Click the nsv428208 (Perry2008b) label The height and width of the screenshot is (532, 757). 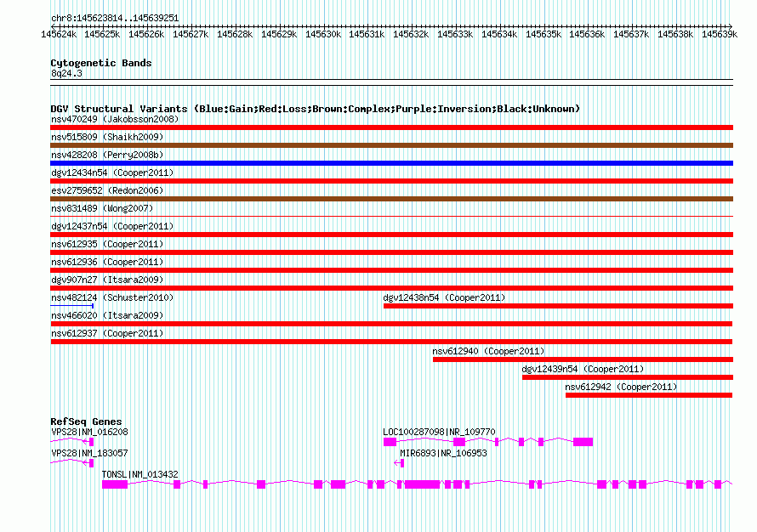(107, 155)
